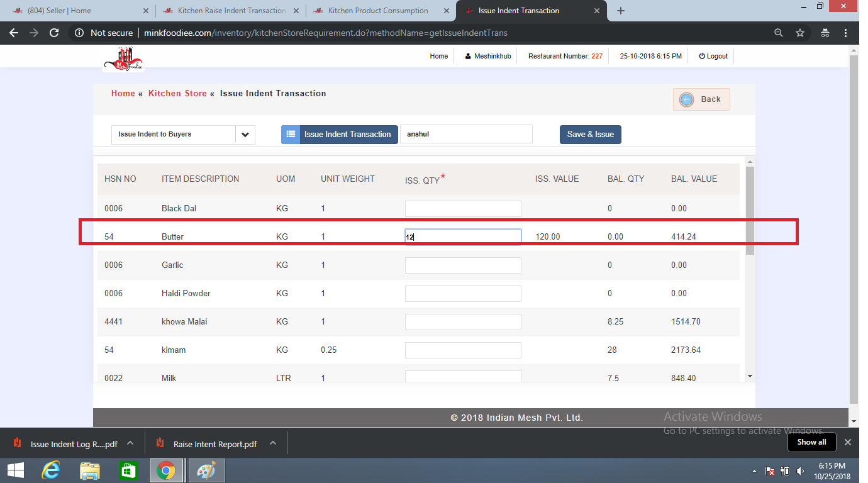The height and width of the screenshot is (483, 868).
Task: Click the Issue Indent Transaction button
Action: (x=340, y=135)
